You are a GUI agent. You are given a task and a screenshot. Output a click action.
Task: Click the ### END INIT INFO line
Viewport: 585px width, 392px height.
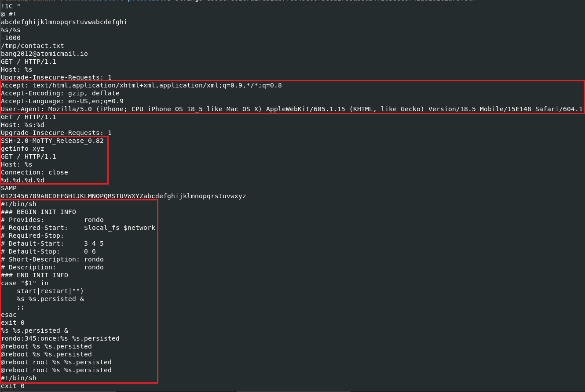34,275
